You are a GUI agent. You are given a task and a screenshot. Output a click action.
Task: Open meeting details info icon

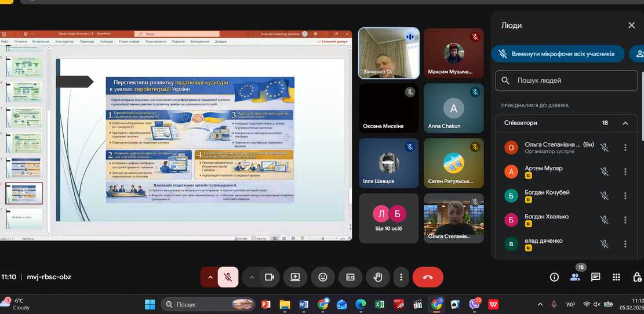[x=554, y=278]
